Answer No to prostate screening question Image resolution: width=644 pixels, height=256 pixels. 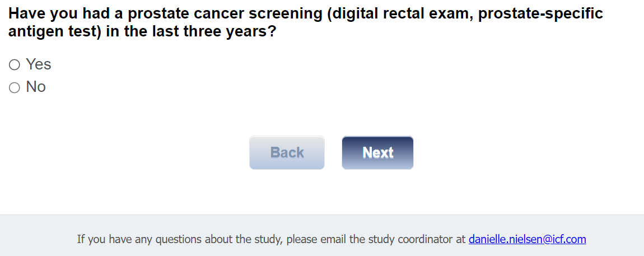[15, 87]
